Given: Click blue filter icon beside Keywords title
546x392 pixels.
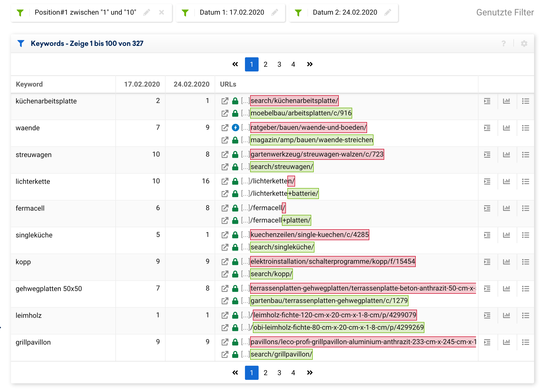Looking at the screenshot, I should coord(21,43).
